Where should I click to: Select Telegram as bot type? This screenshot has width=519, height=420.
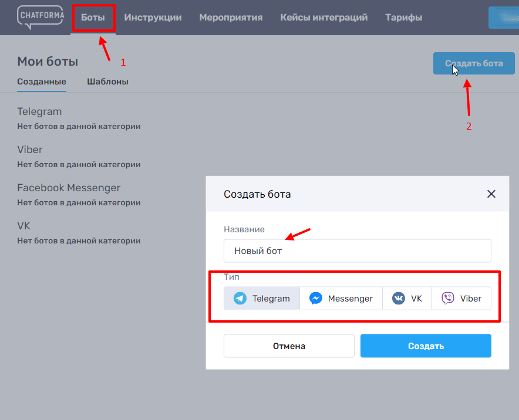[262, 299]
